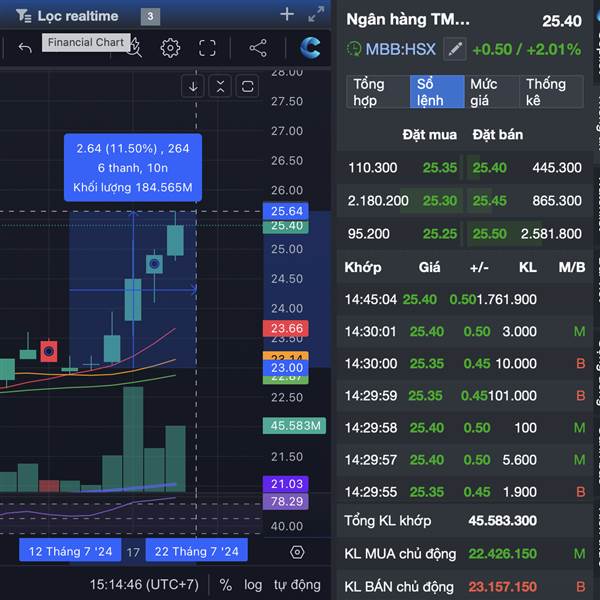Click the red 23.66 price label
The height and width of the screenshot is (600, 600).
pos(286,328)
